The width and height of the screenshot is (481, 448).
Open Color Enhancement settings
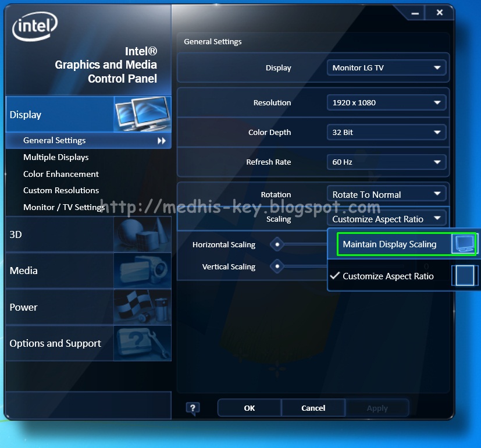[61, 174]
